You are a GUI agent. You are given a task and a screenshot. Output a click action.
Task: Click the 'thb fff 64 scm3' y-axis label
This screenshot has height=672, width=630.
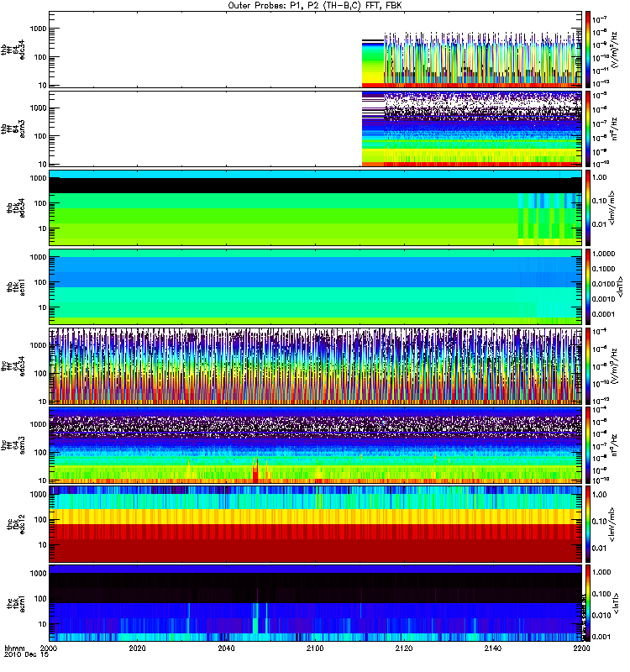13,129
